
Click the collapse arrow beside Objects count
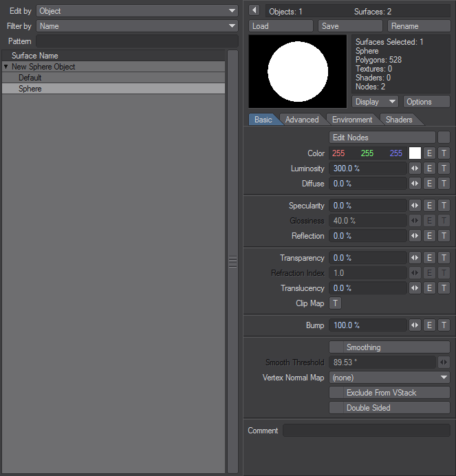click(254, 10)
